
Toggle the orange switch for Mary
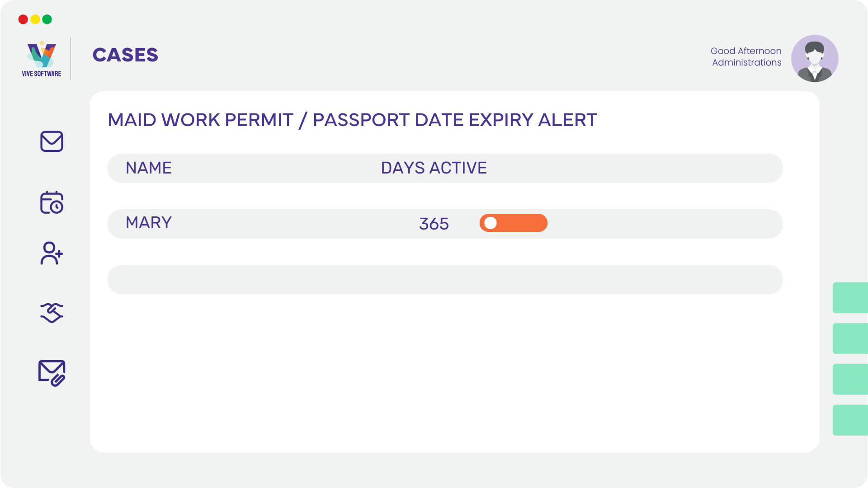click(514, 223)
